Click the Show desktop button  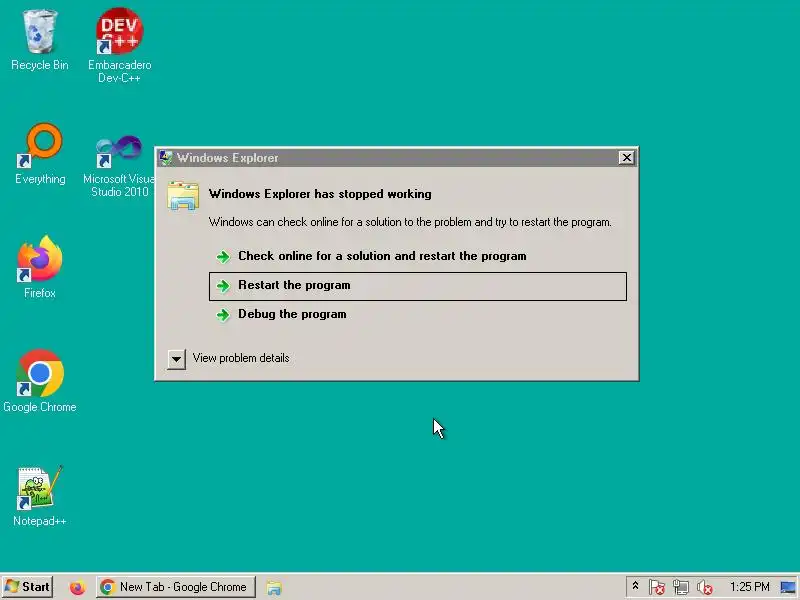(788, 587)
